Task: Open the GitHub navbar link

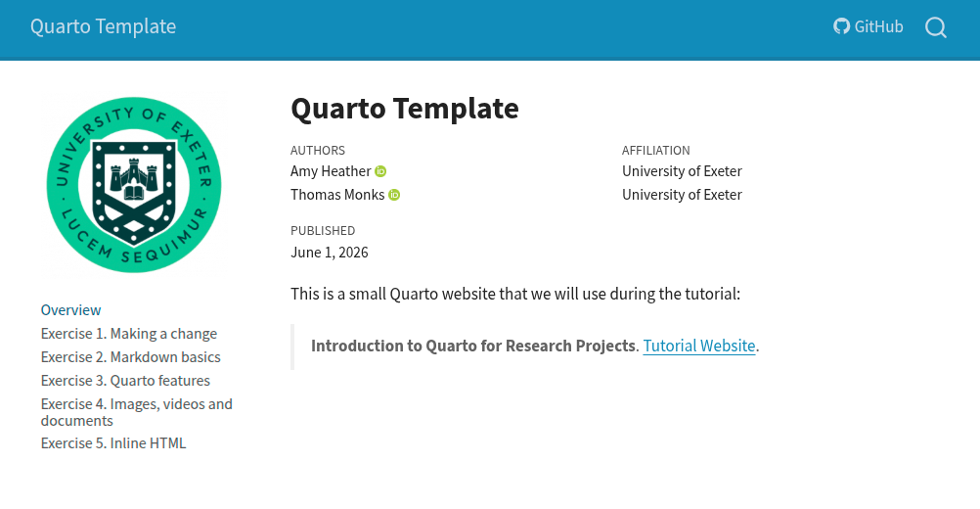Action: (x=869, y=26)
